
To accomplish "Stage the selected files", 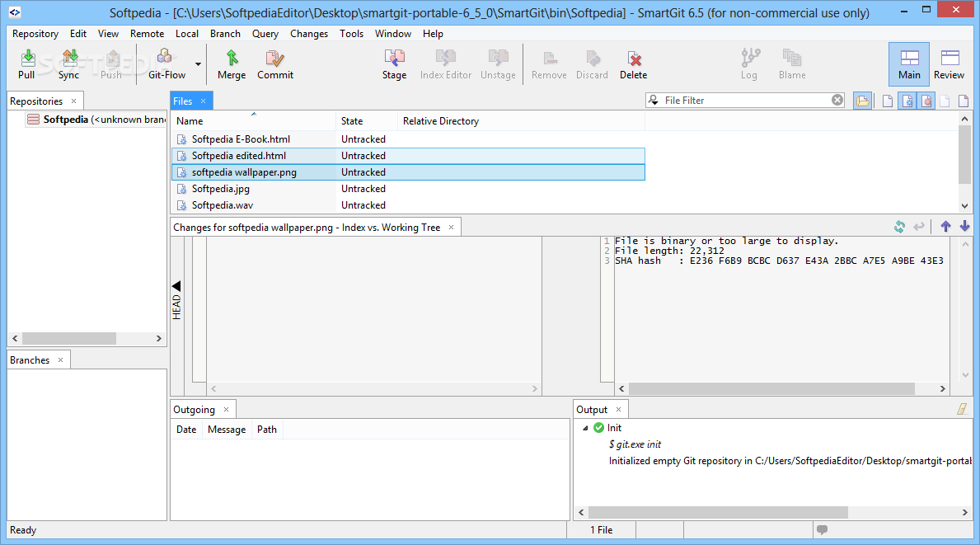I will click(x=394, y=64).
